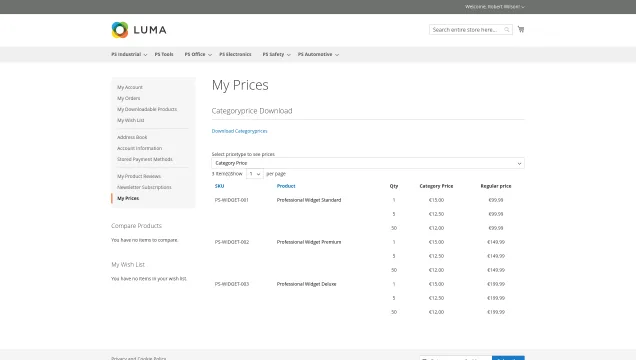
Task: Expand the PS Automotive menu
Action: [x=318, y=54]
